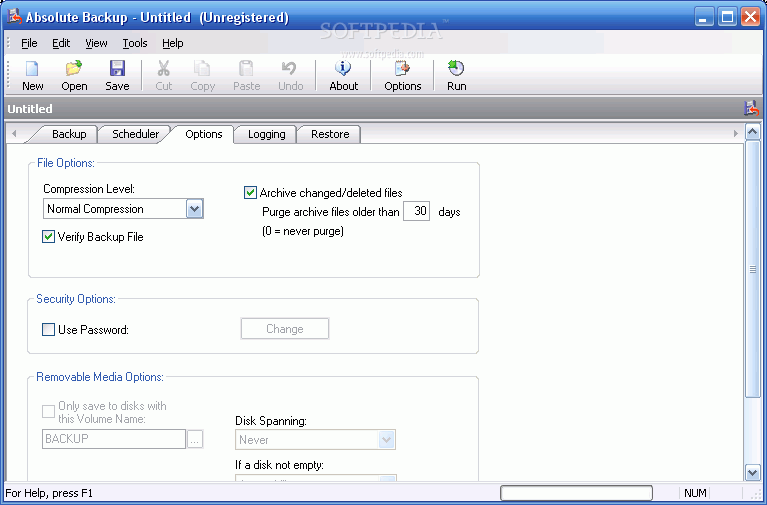Switch to the Restore tab
Viewport: 767px width, 505px height.
tap(330, 134)
